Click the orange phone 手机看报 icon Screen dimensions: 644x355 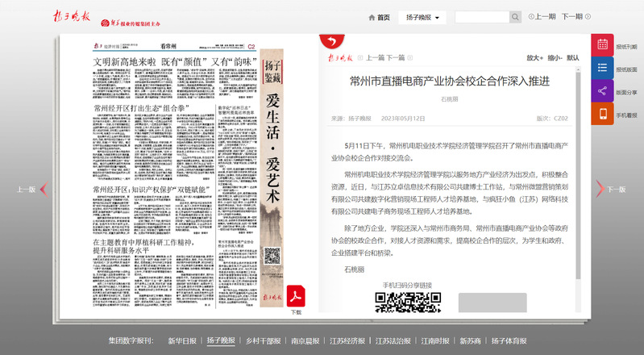tap(602, 114)
